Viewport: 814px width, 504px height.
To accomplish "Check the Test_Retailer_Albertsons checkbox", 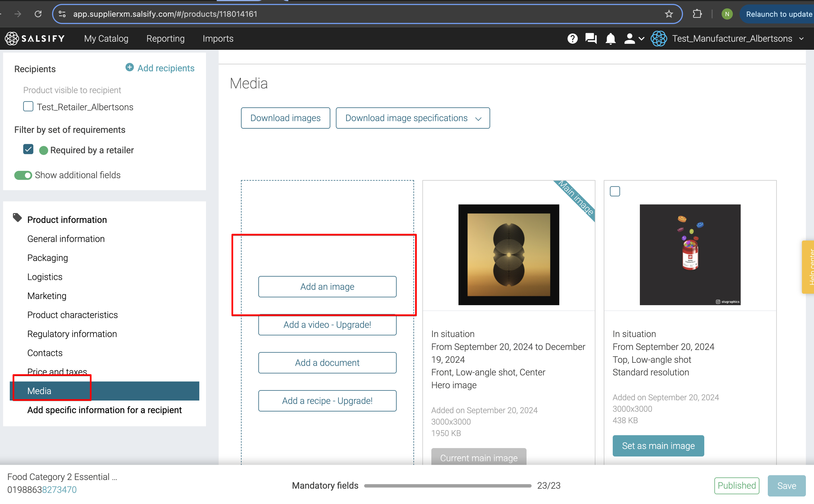I will click(28, 107).
